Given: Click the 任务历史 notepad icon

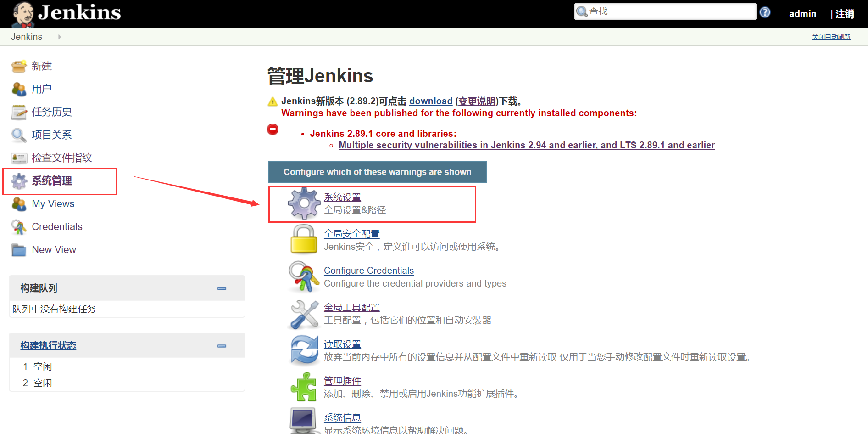Looking at the screenshot, I should pyautogui.click(x=19, y=112).
